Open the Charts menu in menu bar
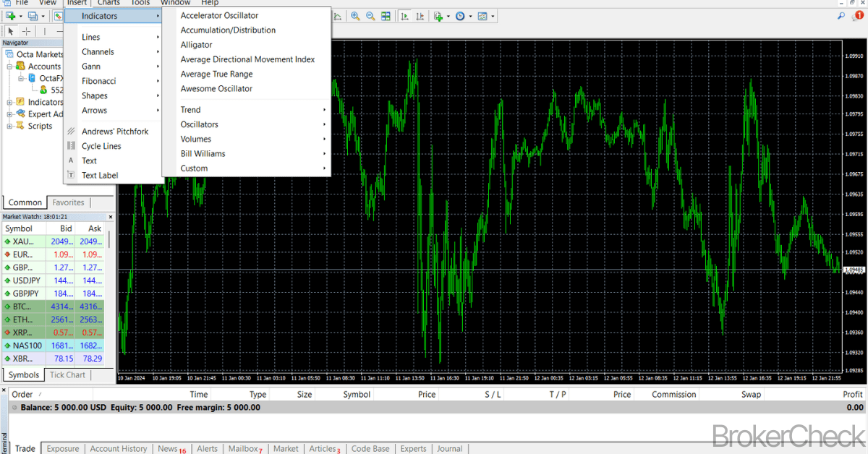This screenshot has height=454, width=868. (109, 3)
